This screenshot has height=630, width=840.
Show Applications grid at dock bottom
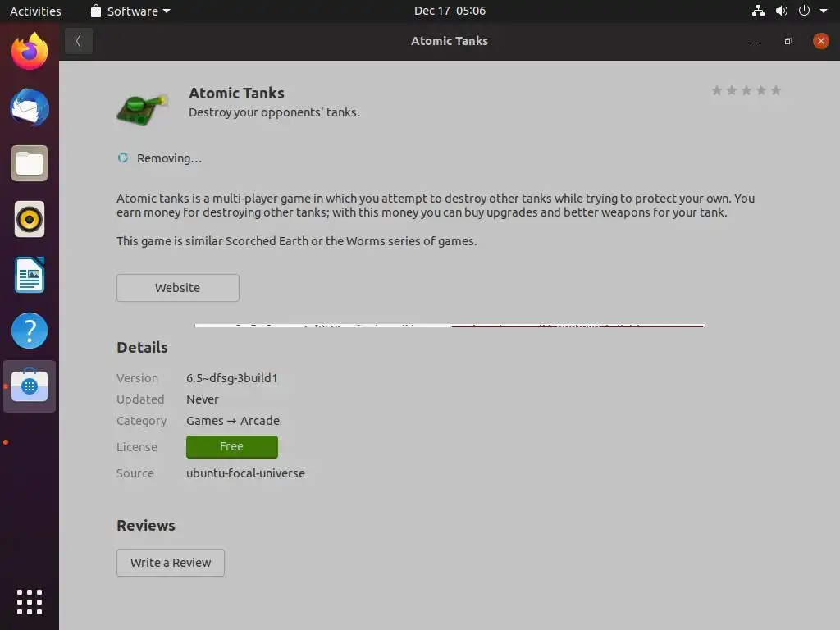[30, 602]
